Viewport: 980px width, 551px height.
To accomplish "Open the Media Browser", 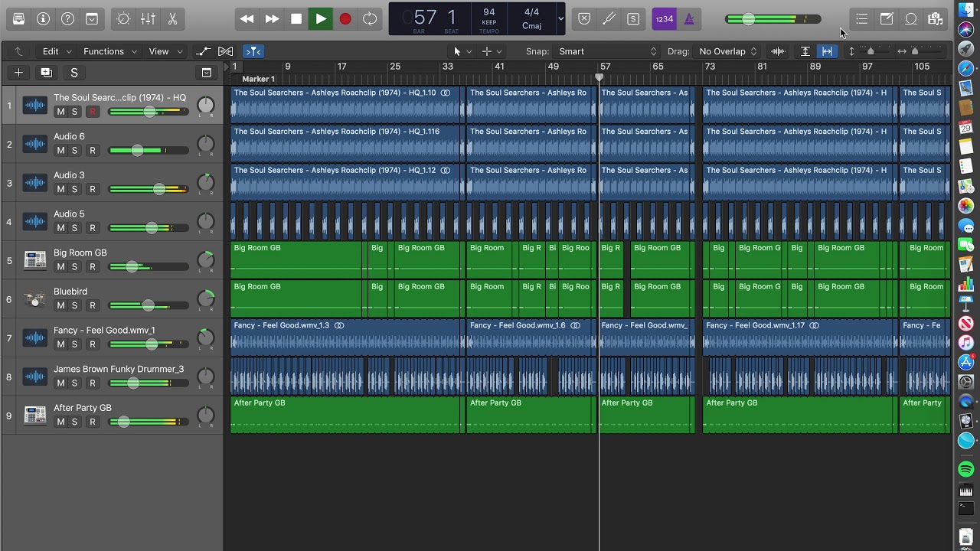I will 935,19.
